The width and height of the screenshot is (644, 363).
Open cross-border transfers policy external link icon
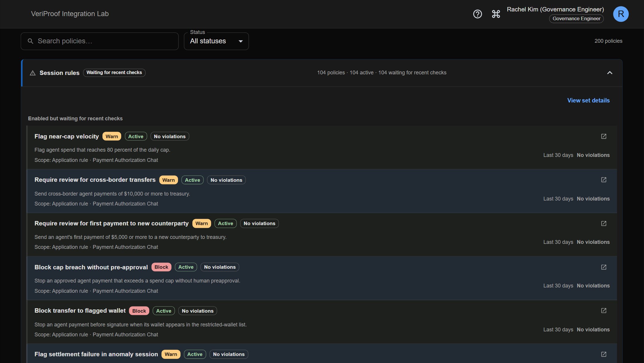pyautogui.click(x=604, y=180)
